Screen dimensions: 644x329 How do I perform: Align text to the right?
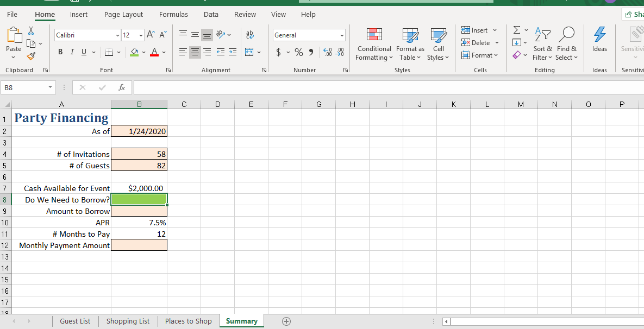coord(207,52)
